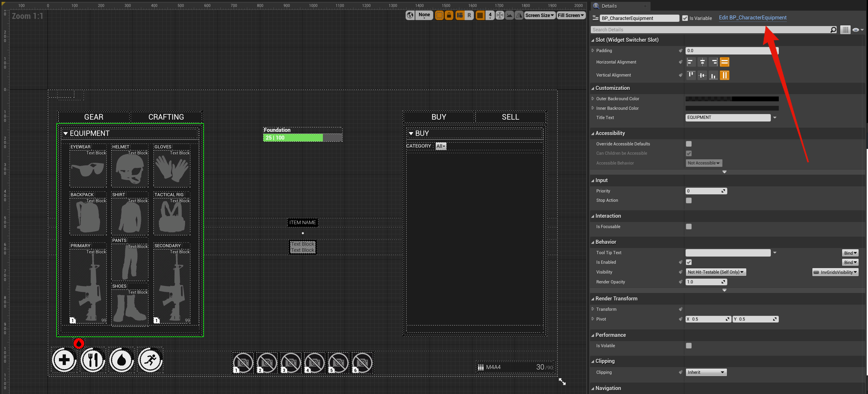
Task: Toggle the Is Variable checkbox
Action: click(x=685, y=18)
